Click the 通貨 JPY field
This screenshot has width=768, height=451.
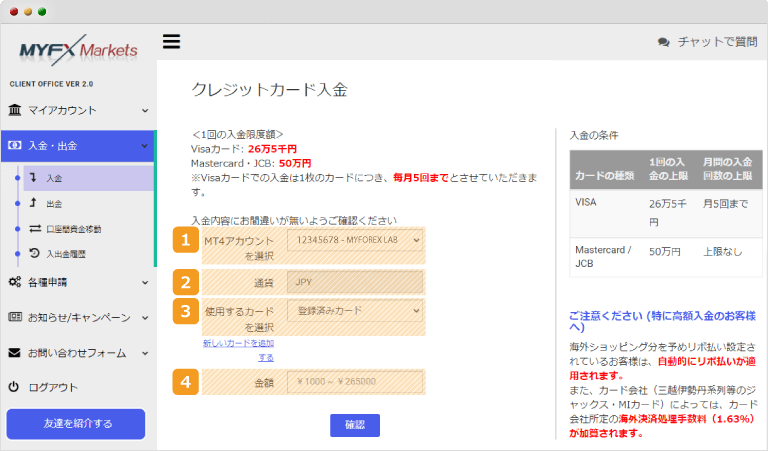click(355, 282)
